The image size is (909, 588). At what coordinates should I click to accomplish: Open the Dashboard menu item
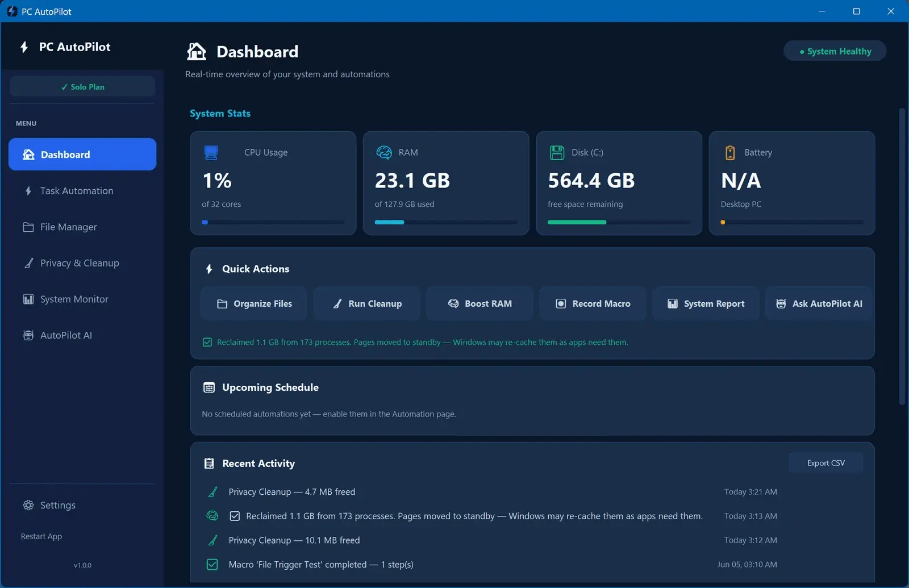tap(82, 154)
